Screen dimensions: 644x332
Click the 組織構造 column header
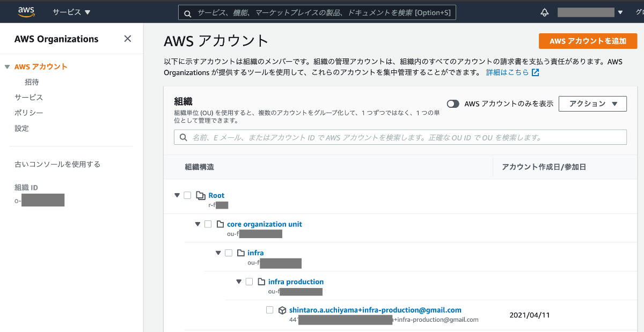(x=199, y=167)
